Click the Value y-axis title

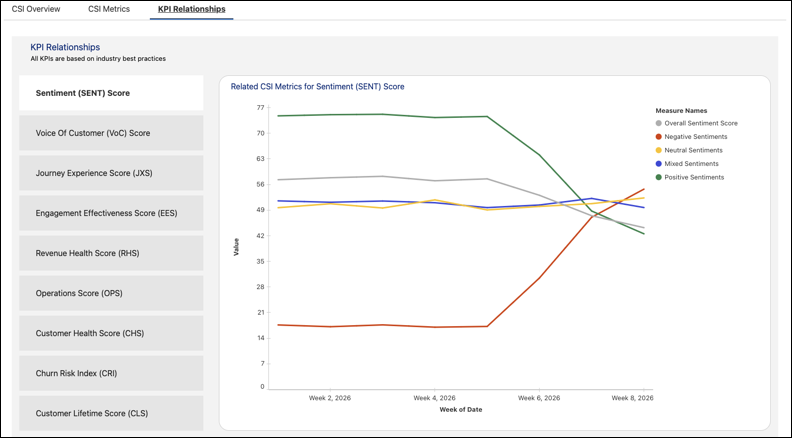click(x=236, y=247)
